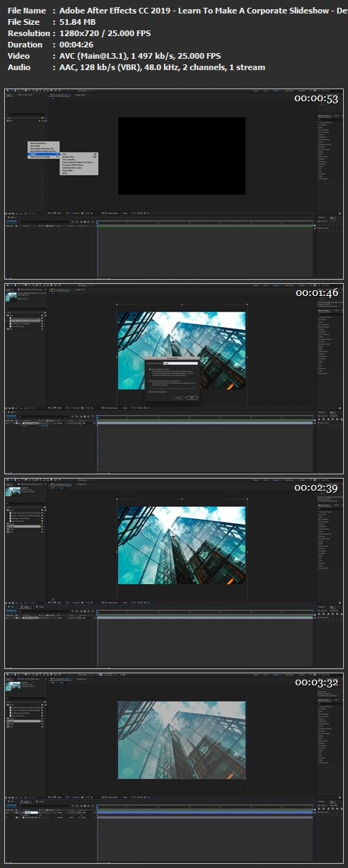Viewport: 348px width, 868px height.
Task: Select the highlighted project item in the 00:03:32 frame's file list
Action: (x=23, y=721)
